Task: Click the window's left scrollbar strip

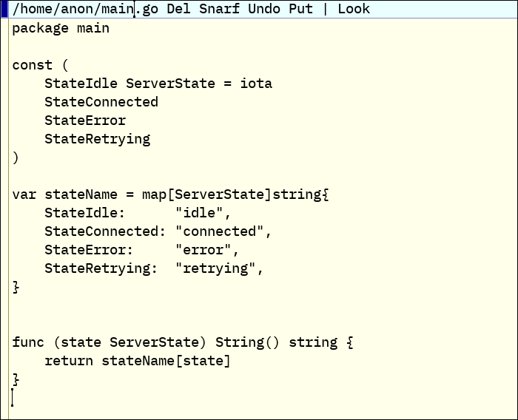Action: tap(4, 219)
